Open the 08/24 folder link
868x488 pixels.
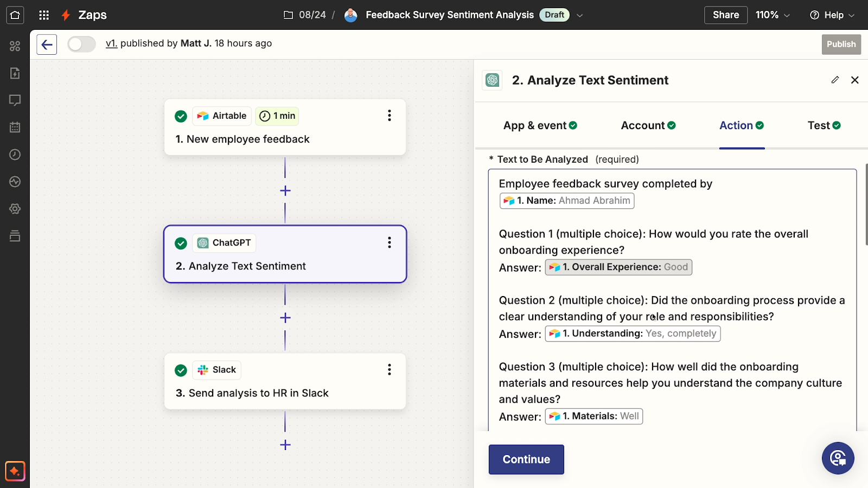point(305,15)
